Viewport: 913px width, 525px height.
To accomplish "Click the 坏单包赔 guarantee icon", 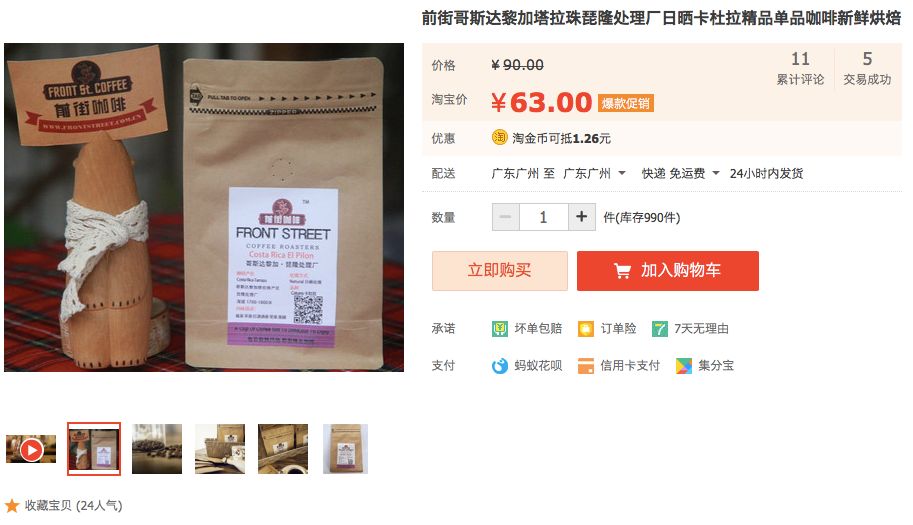I will (x=500, y=329).
